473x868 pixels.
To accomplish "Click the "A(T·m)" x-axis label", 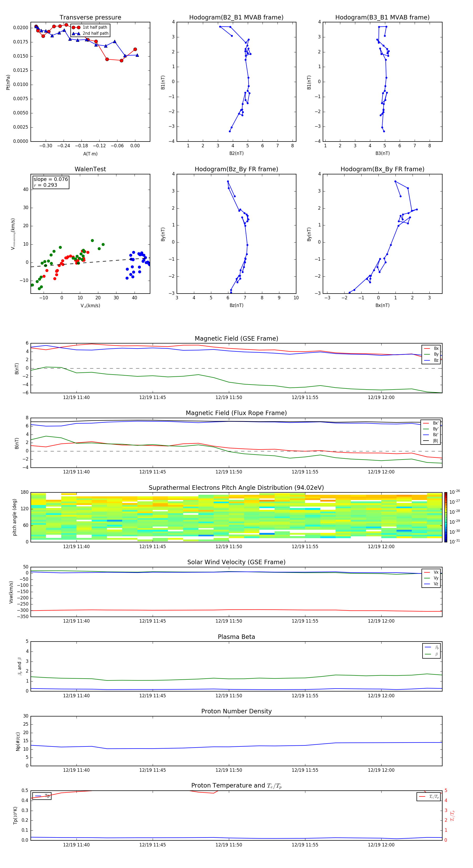I will (x=90, y=154).
